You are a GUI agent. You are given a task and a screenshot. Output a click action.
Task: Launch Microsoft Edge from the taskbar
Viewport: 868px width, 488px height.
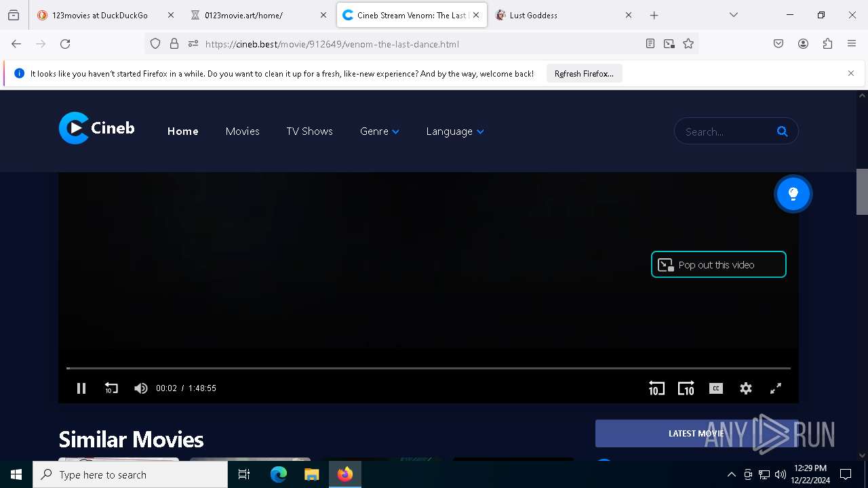[x=279, y=474]
